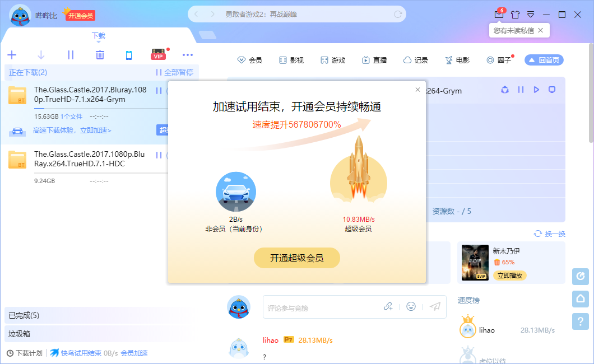
Task: Delete selected download using trash icon
Action: (99, 55)
